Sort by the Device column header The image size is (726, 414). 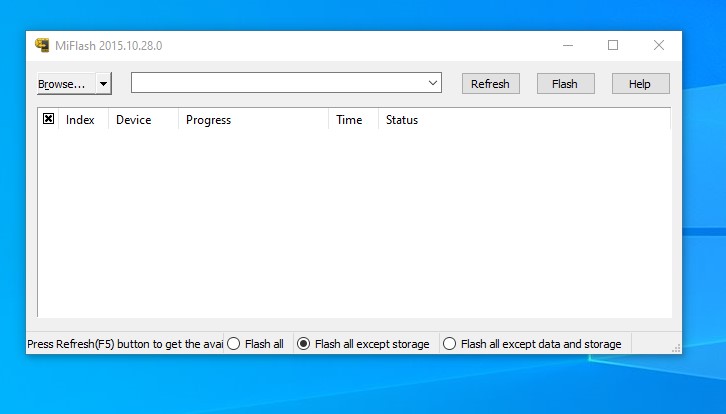coord(144,120)
